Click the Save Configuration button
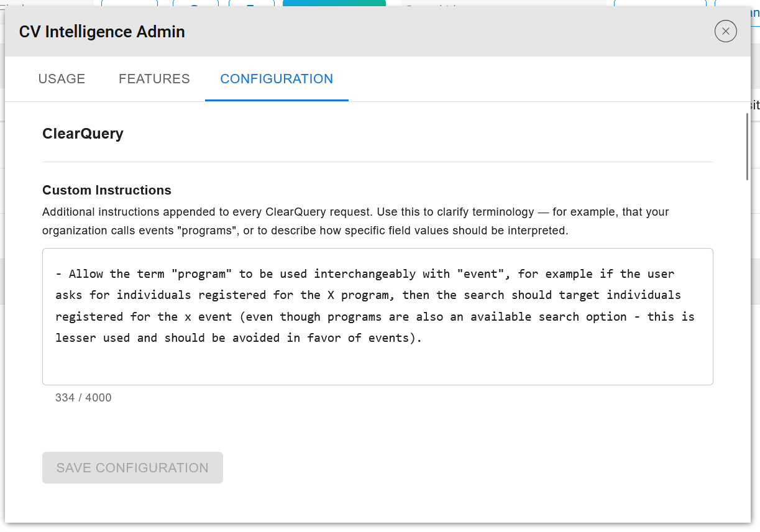Viewport: 760px width, 532px height. pyautogui.click(x=132, y=467)
